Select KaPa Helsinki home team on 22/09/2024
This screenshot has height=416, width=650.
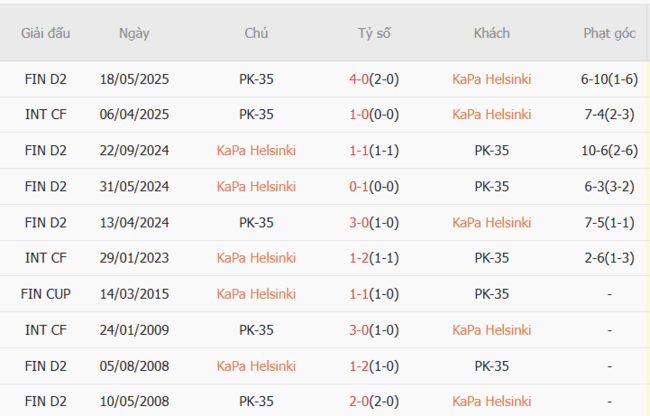click(256, 151)
